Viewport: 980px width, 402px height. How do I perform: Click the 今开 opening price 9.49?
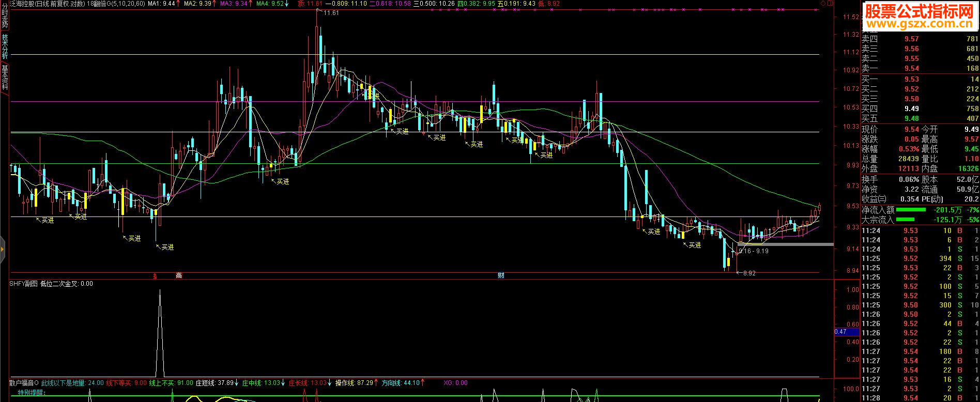(971, 129)
